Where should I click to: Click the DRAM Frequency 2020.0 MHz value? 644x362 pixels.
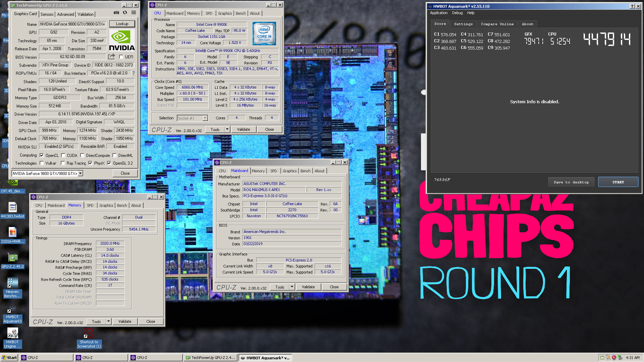pos(110,243)
